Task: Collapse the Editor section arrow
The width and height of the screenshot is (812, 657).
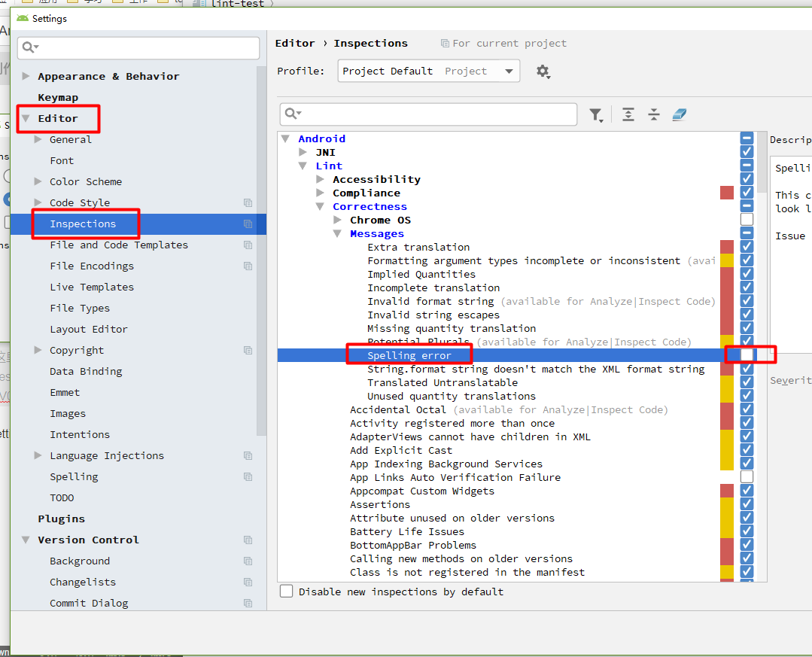Action: [x=26, y=118]
